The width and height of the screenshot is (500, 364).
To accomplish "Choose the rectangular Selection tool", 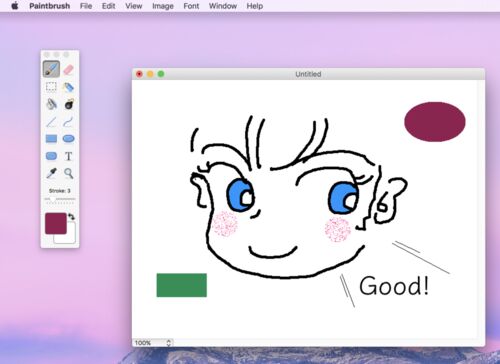I will pos(51,87).
